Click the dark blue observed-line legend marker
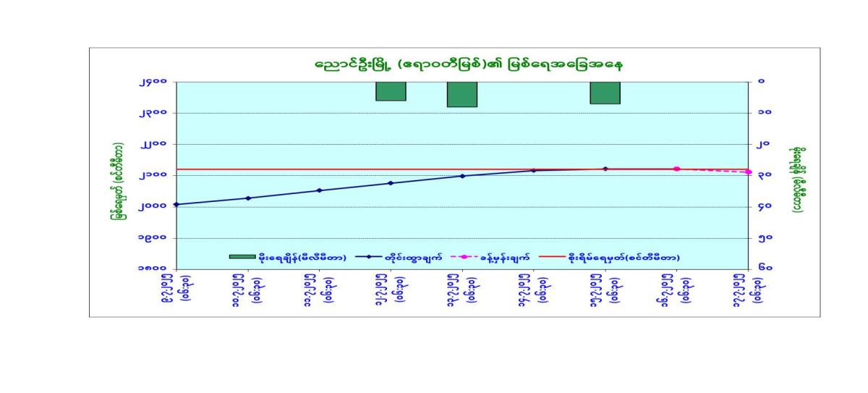Screen dimensions: 868x393 [369, 256]
